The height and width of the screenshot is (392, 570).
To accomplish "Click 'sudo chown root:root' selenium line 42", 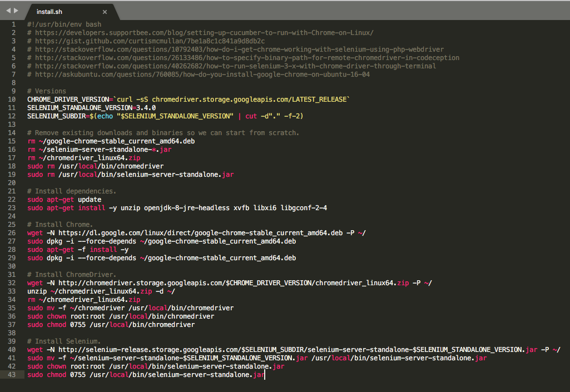I will click(156, 366).
